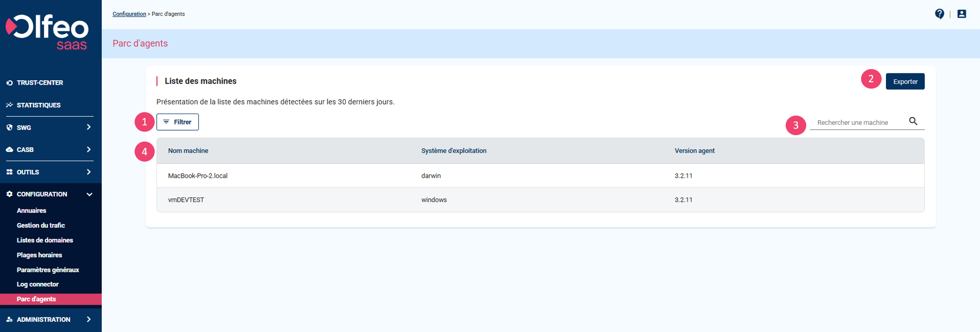980x332 pixels.
Task: Click the Olfeo saas logo
Action: tap(47, 32)
